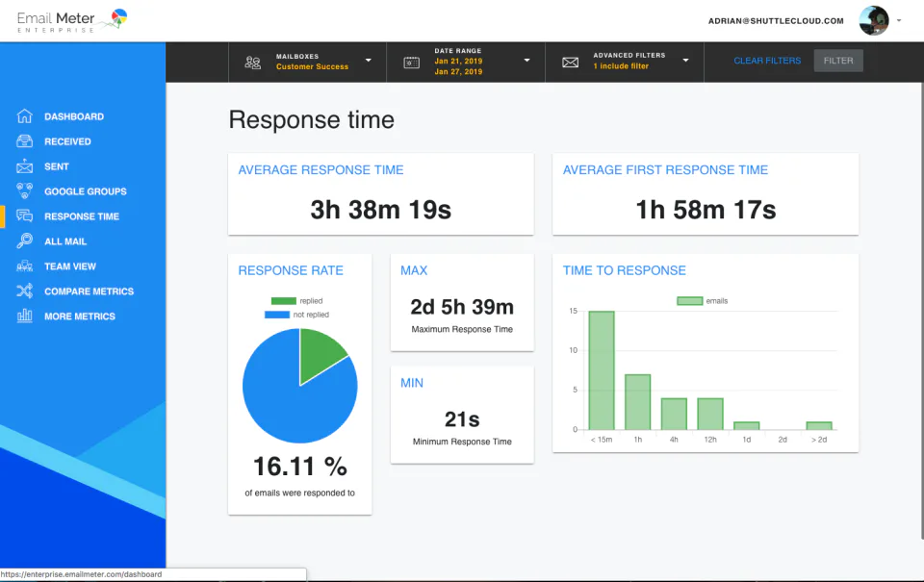Open the Dashboard page from sidebar

click(x=24, y=116)
